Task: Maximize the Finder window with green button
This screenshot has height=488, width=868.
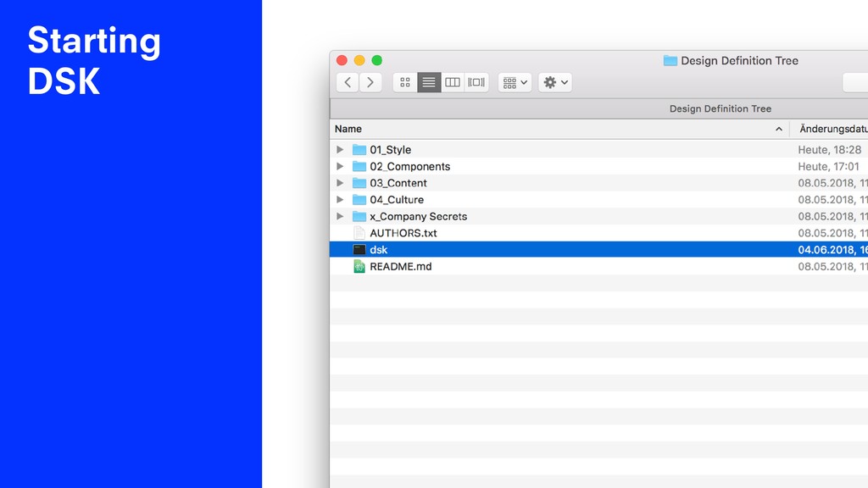Action: [377, 60]
